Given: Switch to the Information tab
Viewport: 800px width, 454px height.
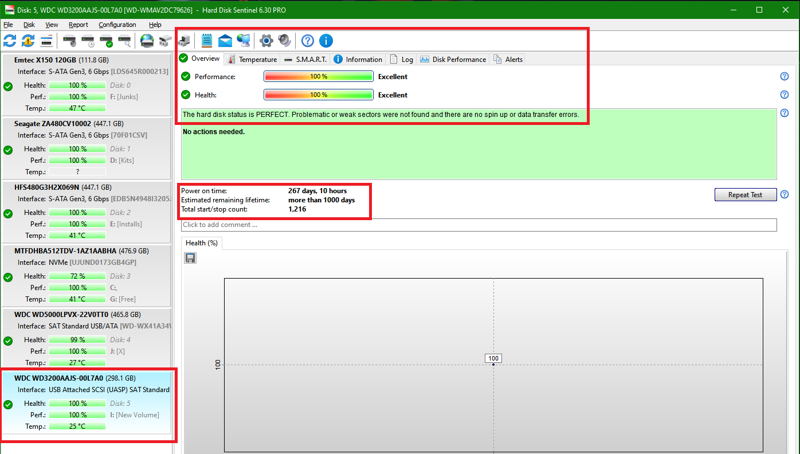Looking at the screenshot, I should (358, 59).
